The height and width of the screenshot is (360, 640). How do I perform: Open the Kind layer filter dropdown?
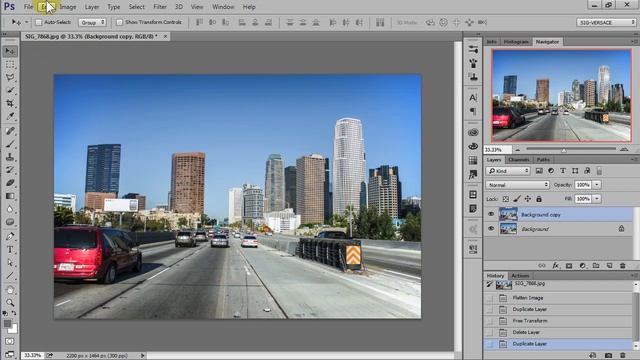(x=508, y=171)
